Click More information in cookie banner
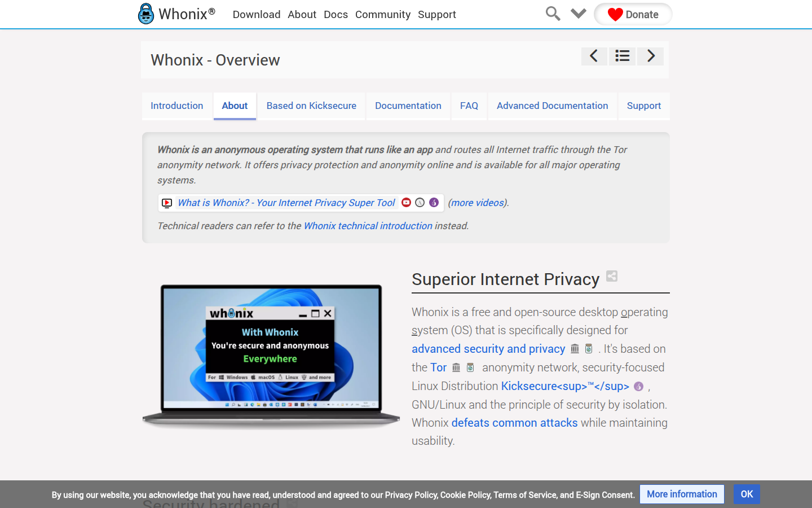 (x=682, y=494)
